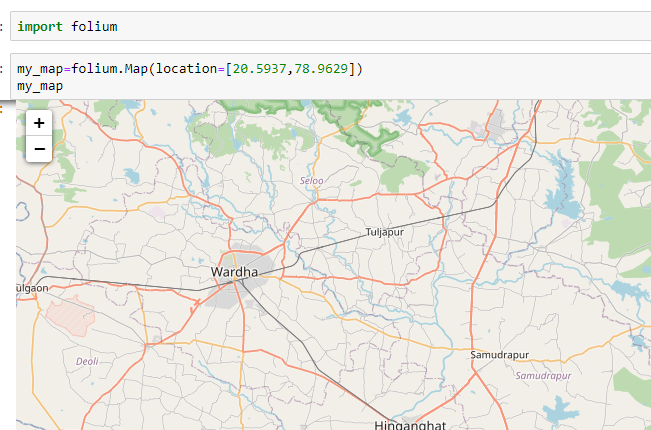Zoom in the map with plus button

39,123
